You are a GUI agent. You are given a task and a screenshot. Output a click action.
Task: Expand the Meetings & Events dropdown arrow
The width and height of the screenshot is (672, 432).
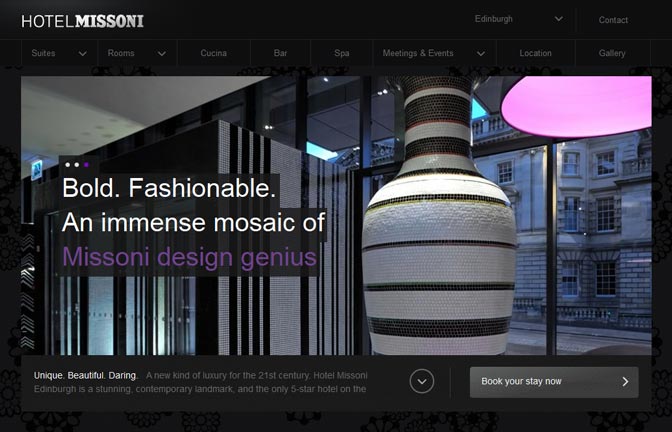pos(481,54)
